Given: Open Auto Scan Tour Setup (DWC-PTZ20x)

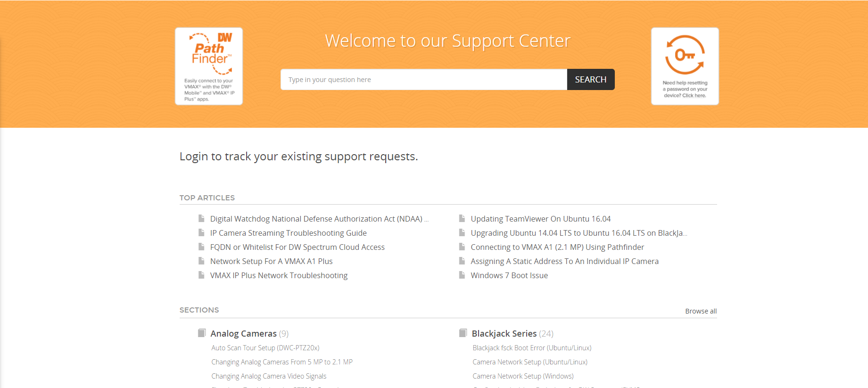Looking at the screenshot, I should 265,348.
